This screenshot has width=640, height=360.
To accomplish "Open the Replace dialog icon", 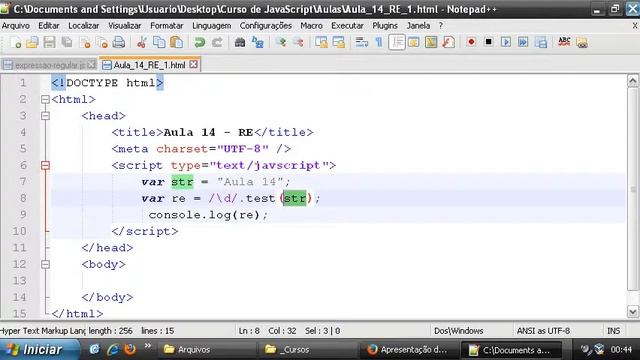I will pyautogui.click(x=258, y=42).
